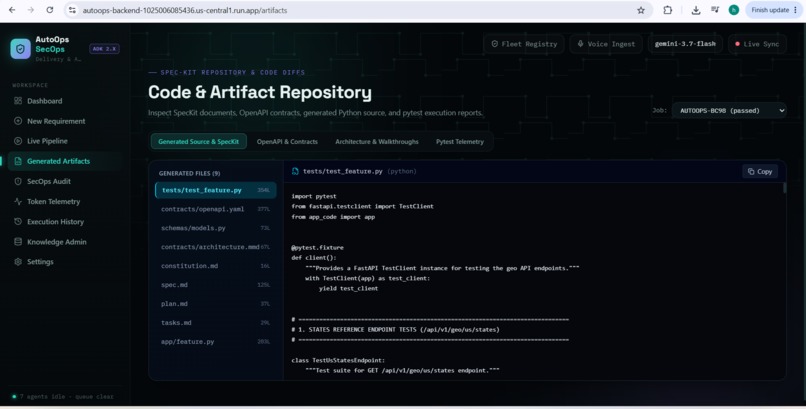806x409 pixels.
Task: Select schemas/models.py file
Action: click(215, 228)
